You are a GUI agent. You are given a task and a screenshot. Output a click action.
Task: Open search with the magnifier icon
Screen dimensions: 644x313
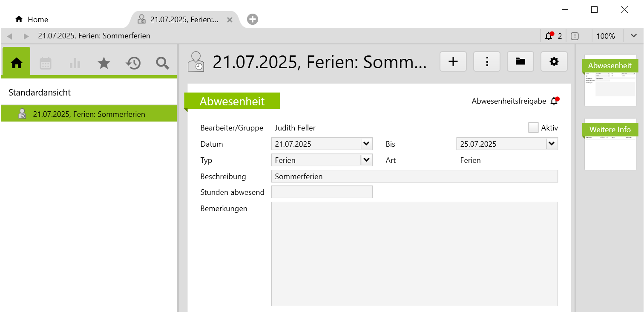[x=162, y=63]
